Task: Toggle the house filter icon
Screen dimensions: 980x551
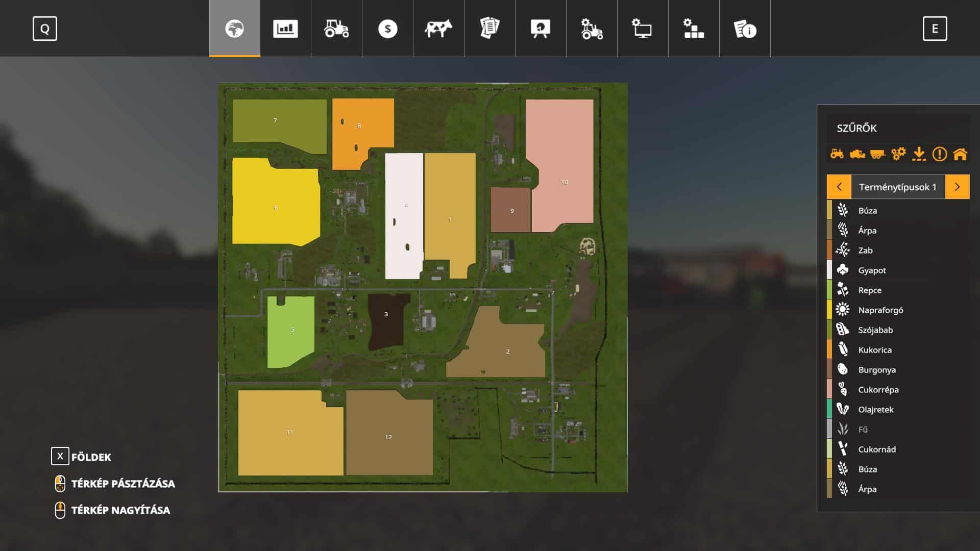Action: point(960,154)
